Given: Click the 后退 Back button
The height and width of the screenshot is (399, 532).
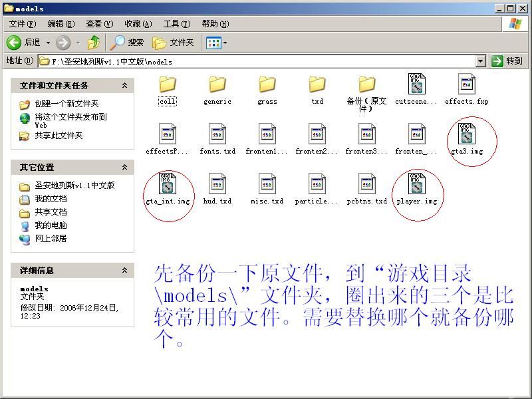Looking at the screenshot, I should tap(24, 43).
